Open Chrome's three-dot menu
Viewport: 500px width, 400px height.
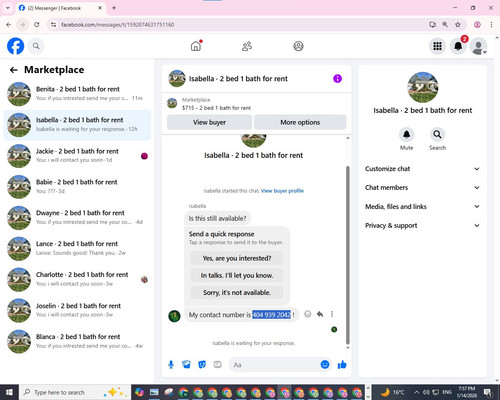491,25
